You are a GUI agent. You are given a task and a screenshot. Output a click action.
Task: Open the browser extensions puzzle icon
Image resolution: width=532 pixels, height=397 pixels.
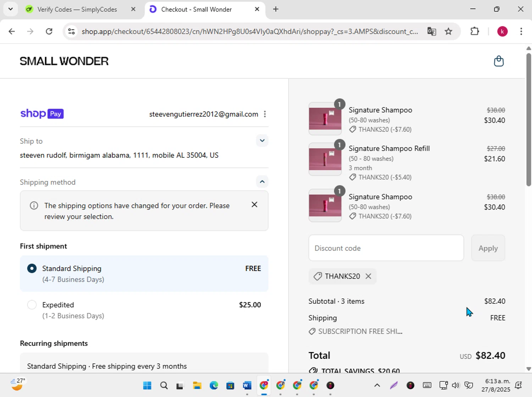pos(475,31)
